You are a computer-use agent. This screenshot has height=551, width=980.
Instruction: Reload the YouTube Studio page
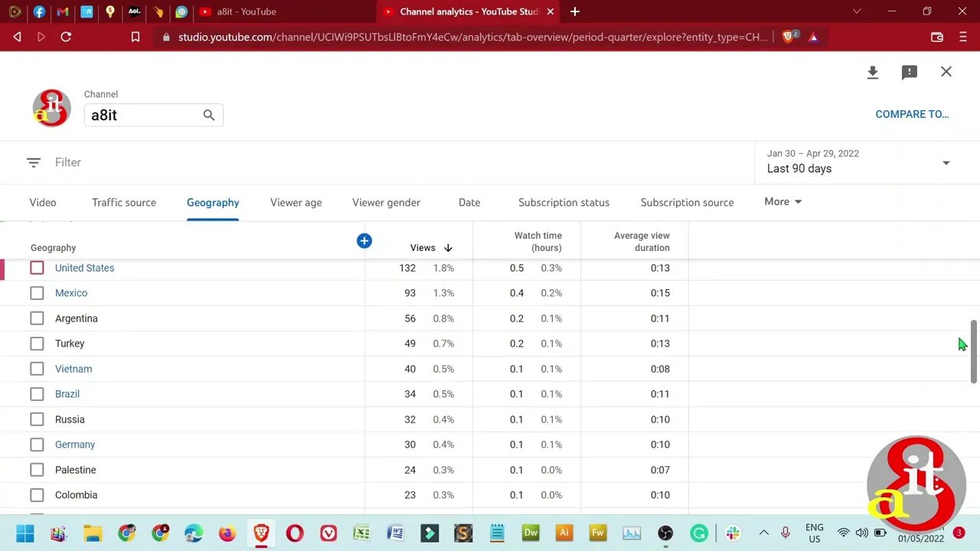tap(66, 37)
